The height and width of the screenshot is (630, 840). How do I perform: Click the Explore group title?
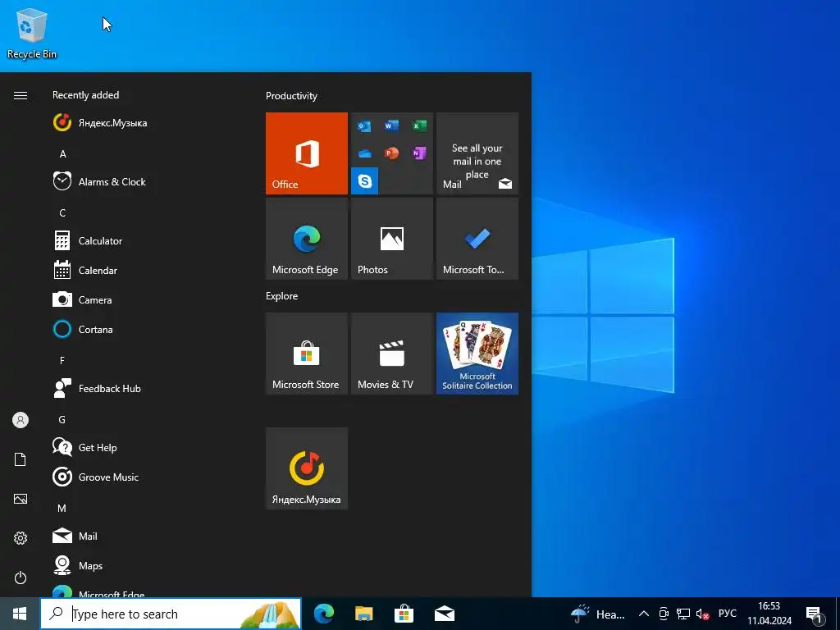[282, 296]
